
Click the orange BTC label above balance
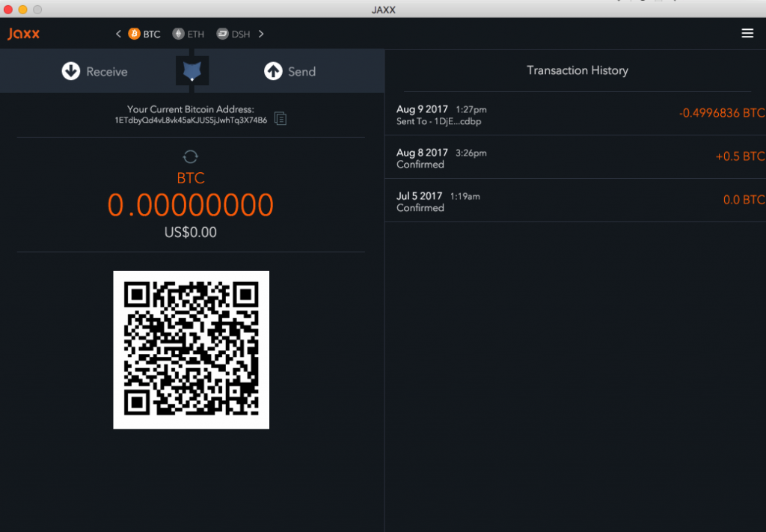coord(191,178)
